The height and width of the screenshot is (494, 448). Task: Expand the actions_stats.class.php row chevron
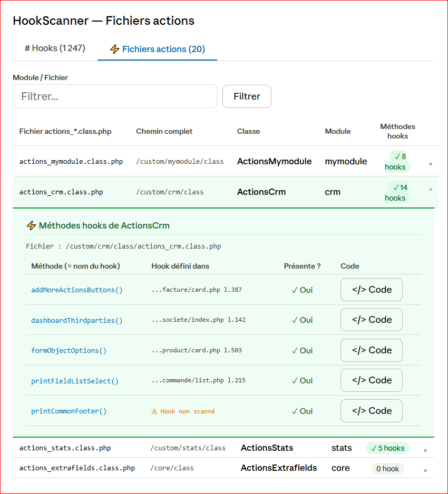click(425, 450)
